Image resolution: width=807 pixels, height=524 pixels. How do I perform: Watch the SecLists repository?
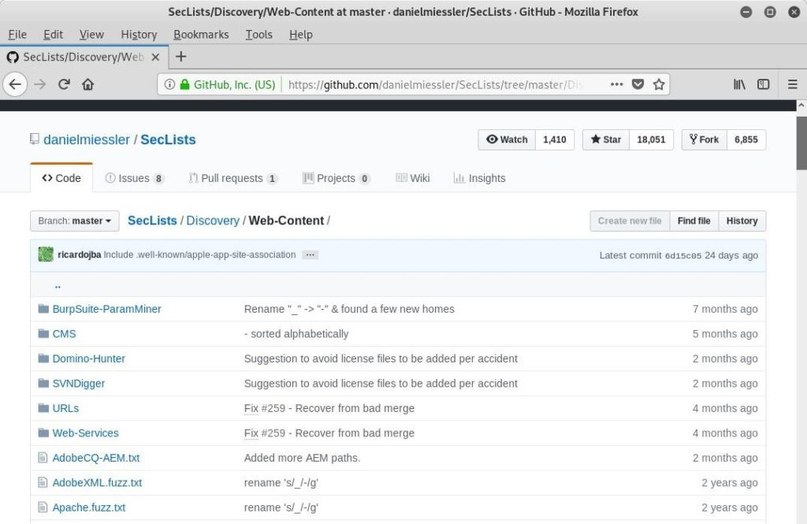tap(507, 140)
